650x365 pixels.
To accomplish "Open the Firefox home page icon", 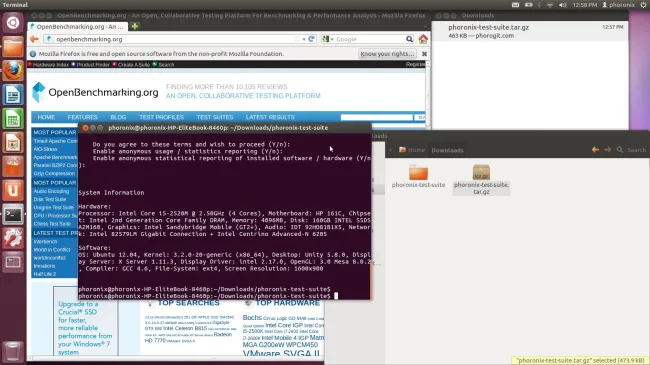I will pos(423,39).
